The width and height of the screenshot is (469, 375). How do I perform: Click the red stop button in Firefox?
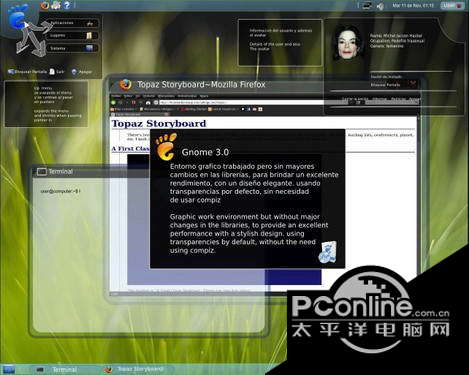[134, 102]
